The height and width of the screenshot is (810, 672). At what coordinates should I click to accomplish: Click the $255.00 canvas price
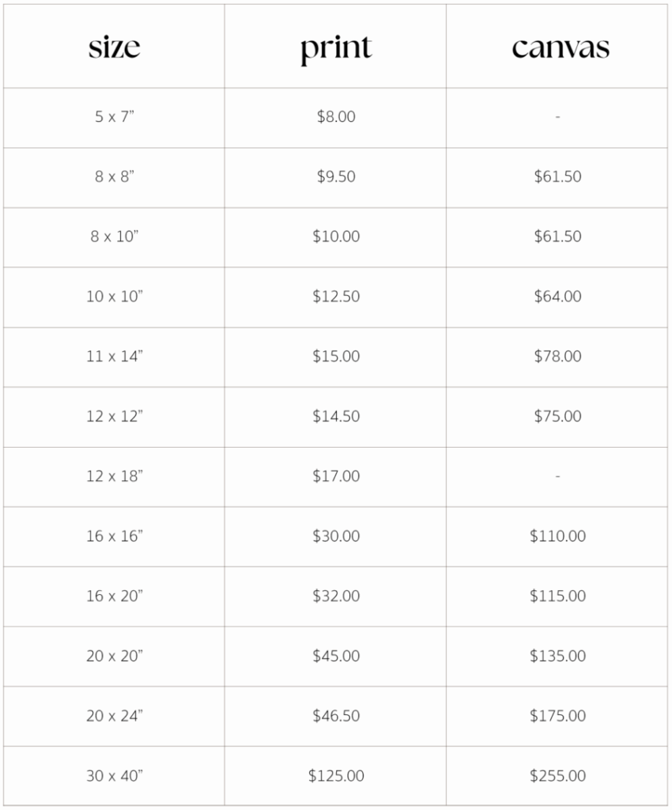tap(557, 776)
